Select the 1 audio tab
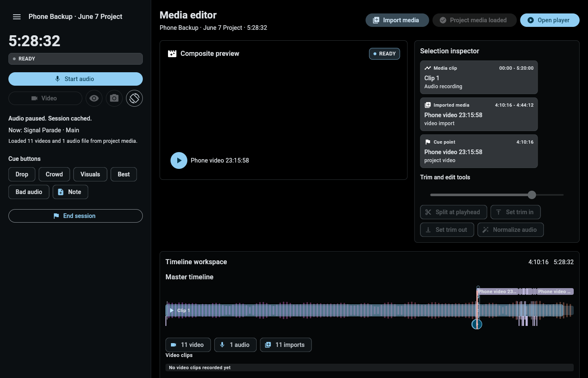The image size is (588, 378). [235, 345]
